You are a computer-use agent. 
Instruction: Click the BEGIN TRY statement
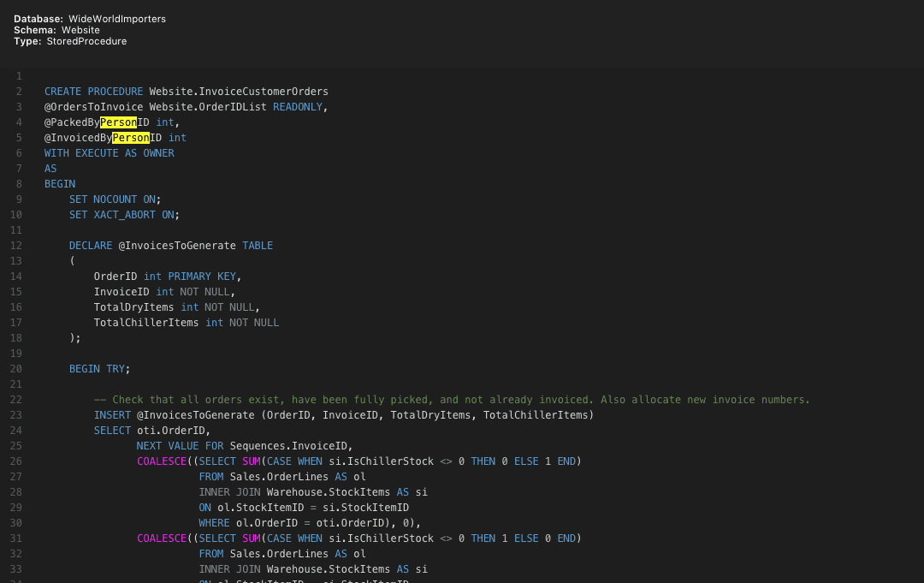tap(99, 369)
